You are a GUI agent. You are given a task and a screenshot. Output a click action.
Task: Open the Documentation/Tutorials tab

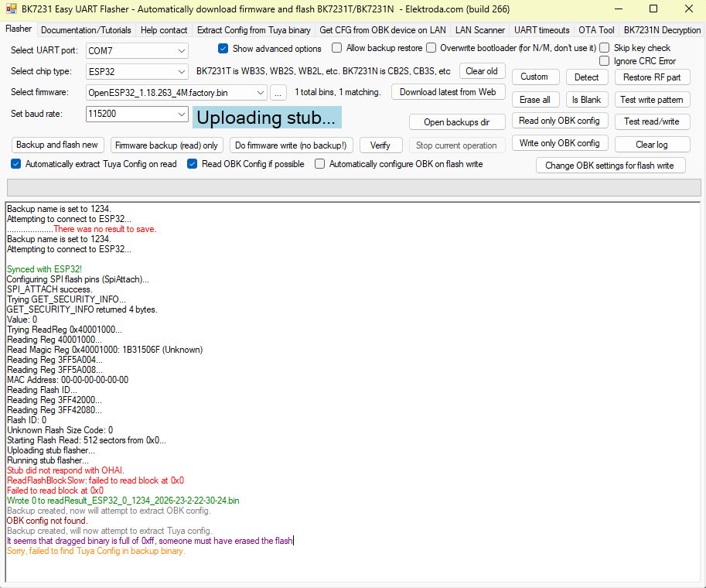pyautogui.click(x=86, y=29)
